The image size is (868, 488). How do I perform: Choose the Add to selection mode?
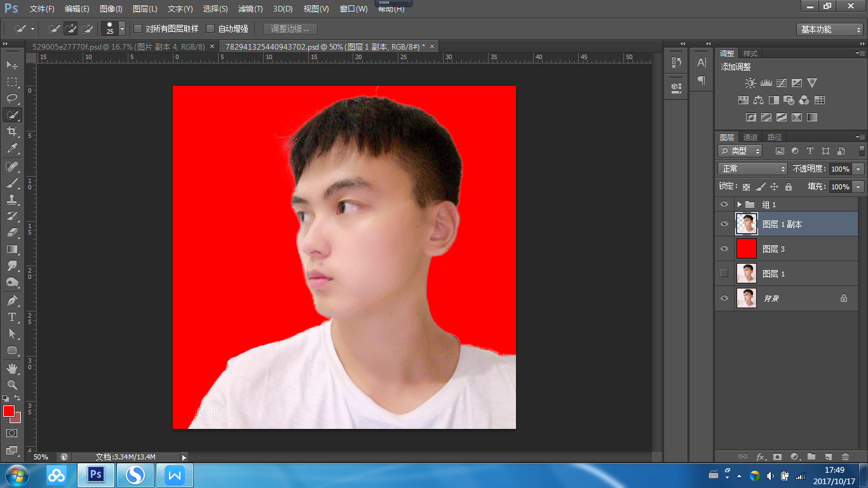[x=71, y=29]
